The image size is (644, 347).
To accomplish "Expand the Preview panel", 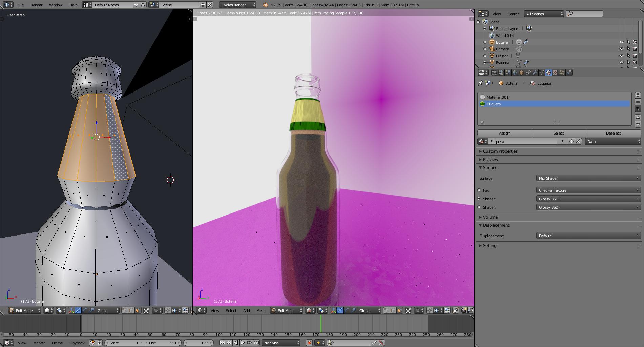I will [x=490, y=160].
